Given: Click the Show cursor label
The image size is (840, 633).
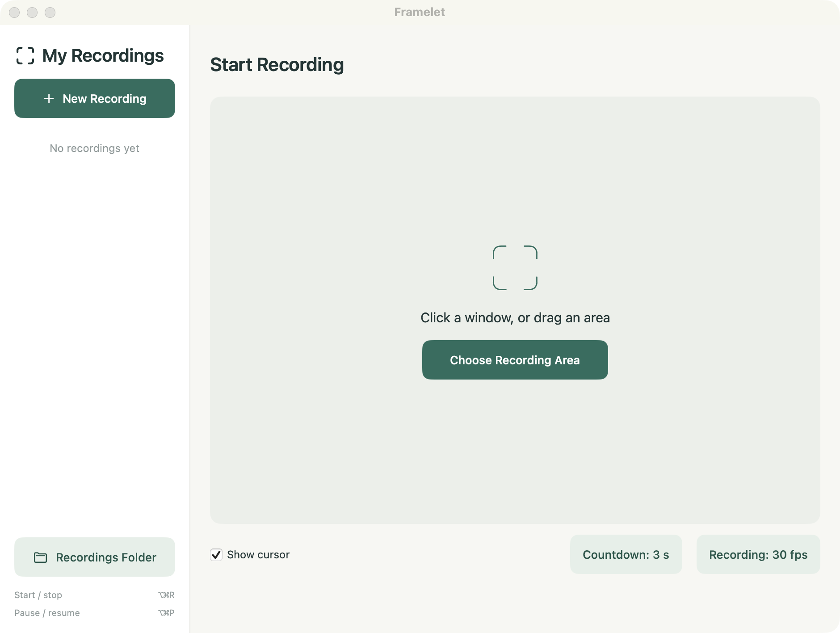Looking at the screenshot, I should pos(258,555).
